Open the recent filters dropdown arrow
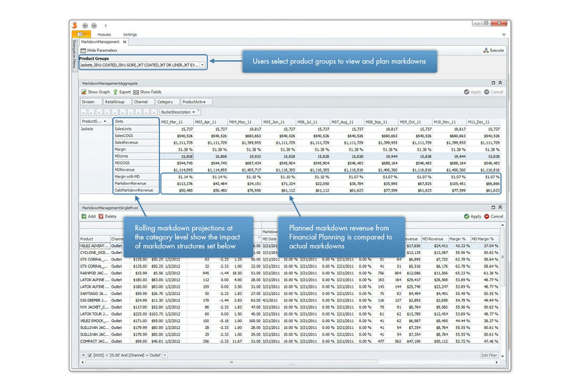582x392 pixels. (x=165, y=355)
